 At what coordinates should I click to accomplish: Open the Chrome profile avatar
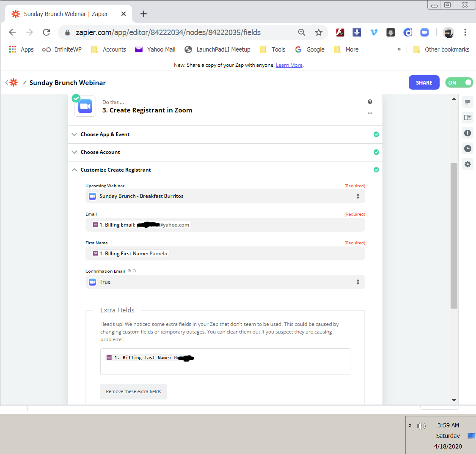(448, 33)
